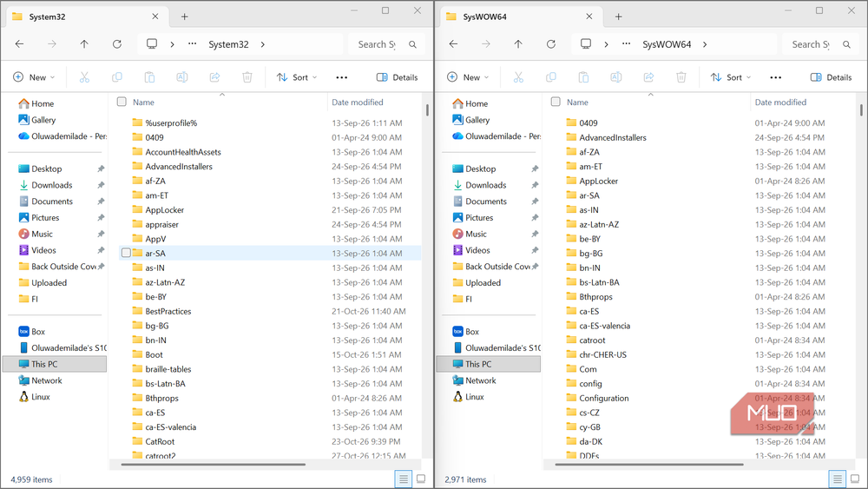
Task: Switch SysWOW64 window to large thumbnails view
Action: pos(855,479)
